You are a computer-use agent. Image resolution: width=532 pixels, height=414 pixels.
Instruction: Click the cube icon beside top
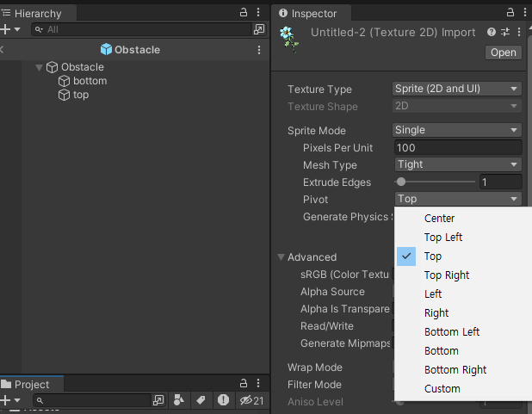(x=64, y=95)
